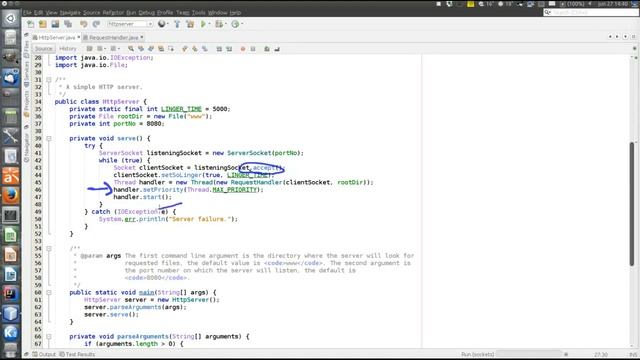Image resolution: width=640 pixels, height=360 pixels.
Task: Click the Uncomment editor toolbar icon
Action: coord(277,49)
